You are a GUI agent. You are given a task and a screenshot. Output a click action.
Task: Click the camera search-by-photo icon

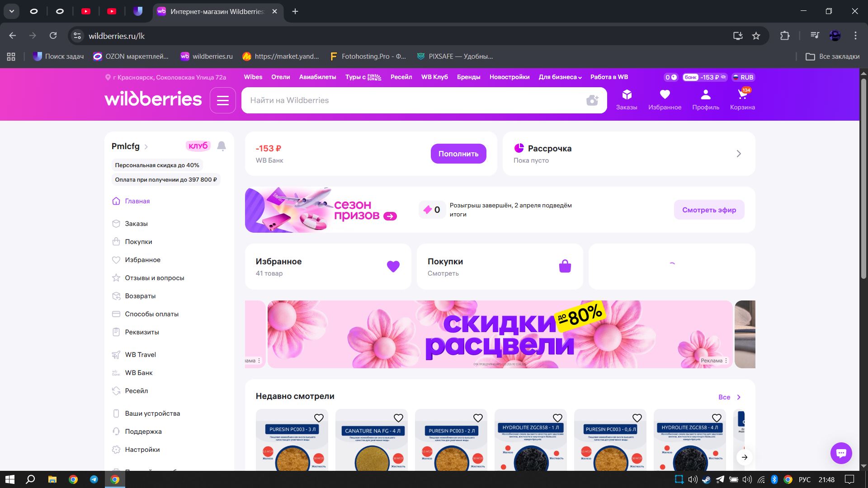pos(592,100)
